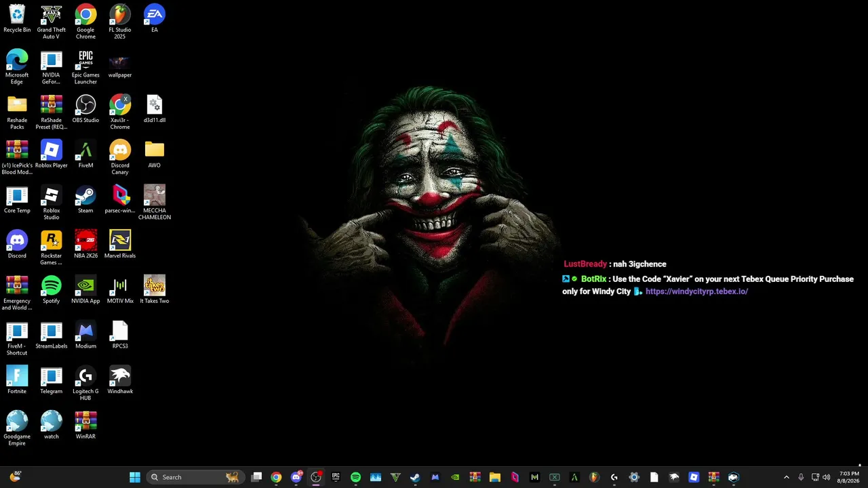Launch Marvel Rivals from the desktop
868x488 pixels.
[120, 245]
